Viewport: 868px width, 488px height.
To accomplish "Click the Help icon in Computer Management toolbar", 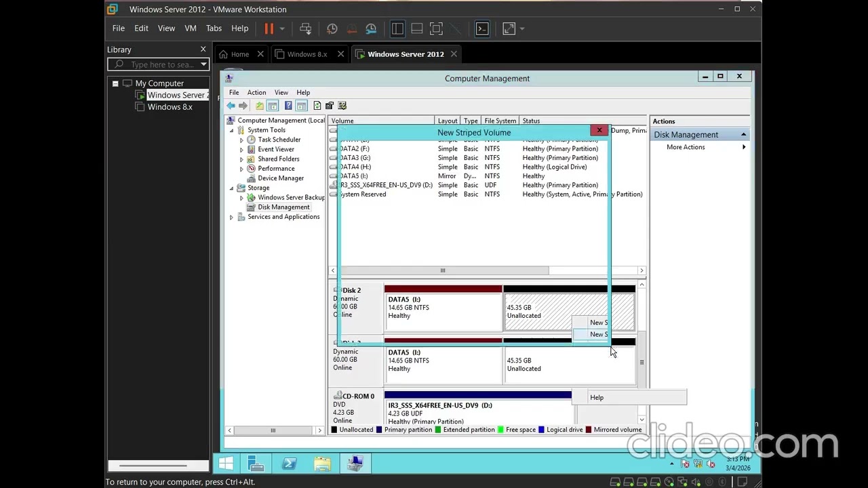I will click(288, 106).
